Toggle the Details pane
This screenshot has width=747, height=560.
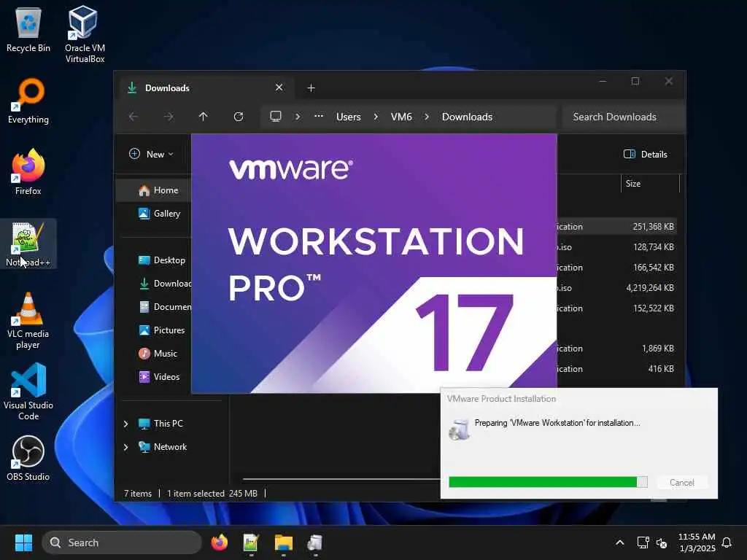pyautogui.click(x=646, y=155)
